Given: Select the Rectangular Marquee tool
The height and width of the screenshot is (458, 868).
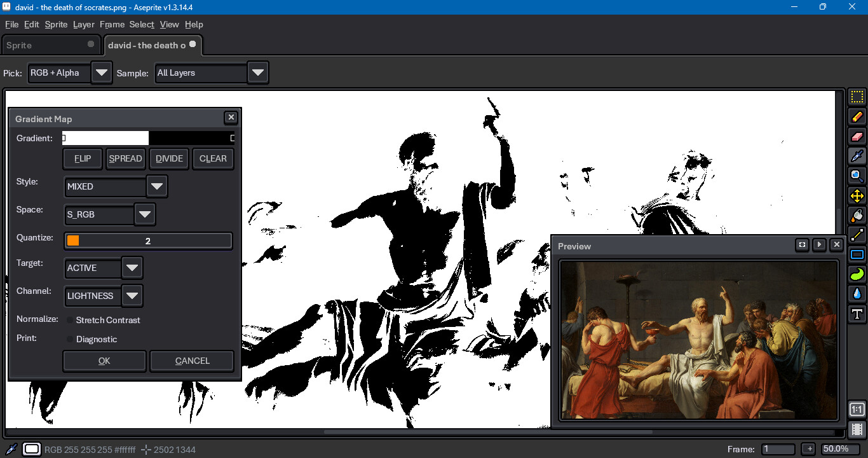Looking at the screenshot, I should [857, 97].
